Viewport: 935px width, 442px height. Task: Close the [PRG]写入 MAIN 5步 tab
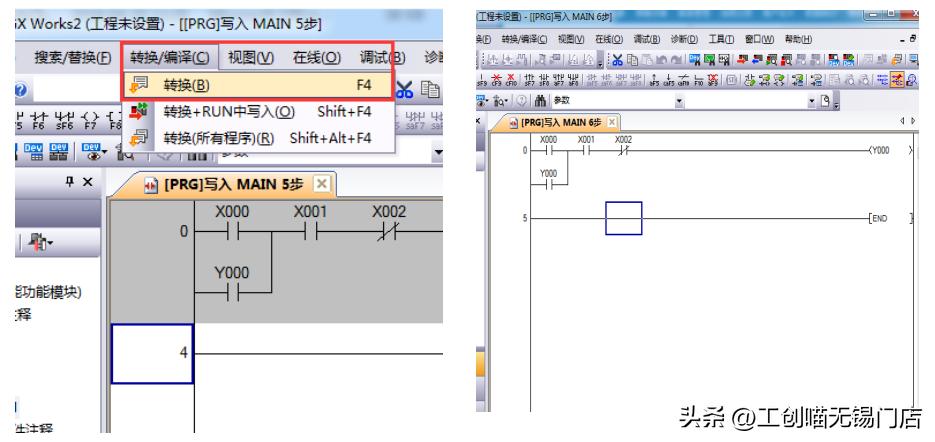(x=321, y=184)
